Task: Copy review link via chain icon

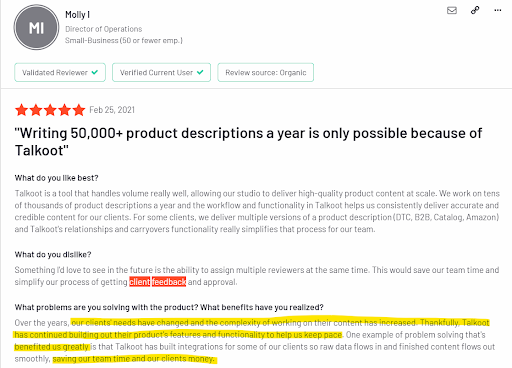Action: (475, 10)
